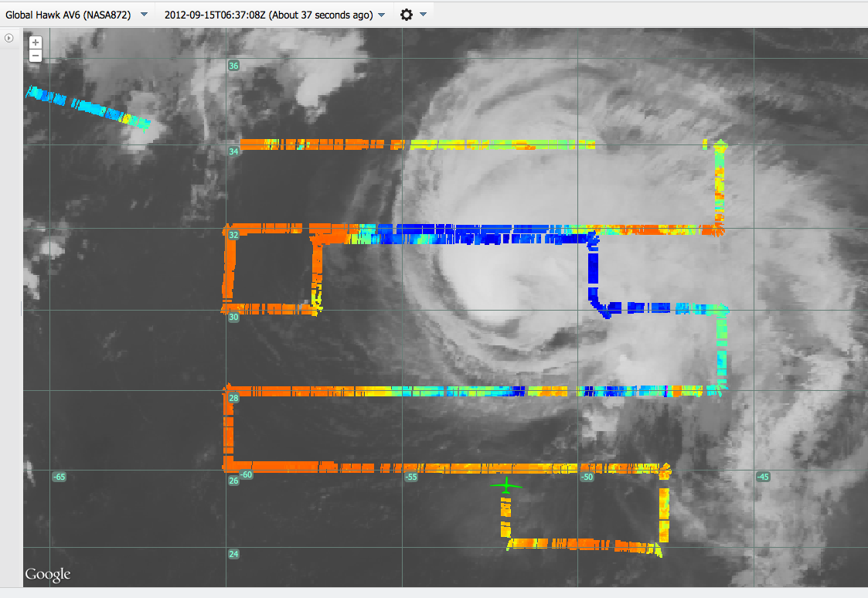Zoom out with the minus button
Screen dimensions: 868x598
[x=36, y=56]
